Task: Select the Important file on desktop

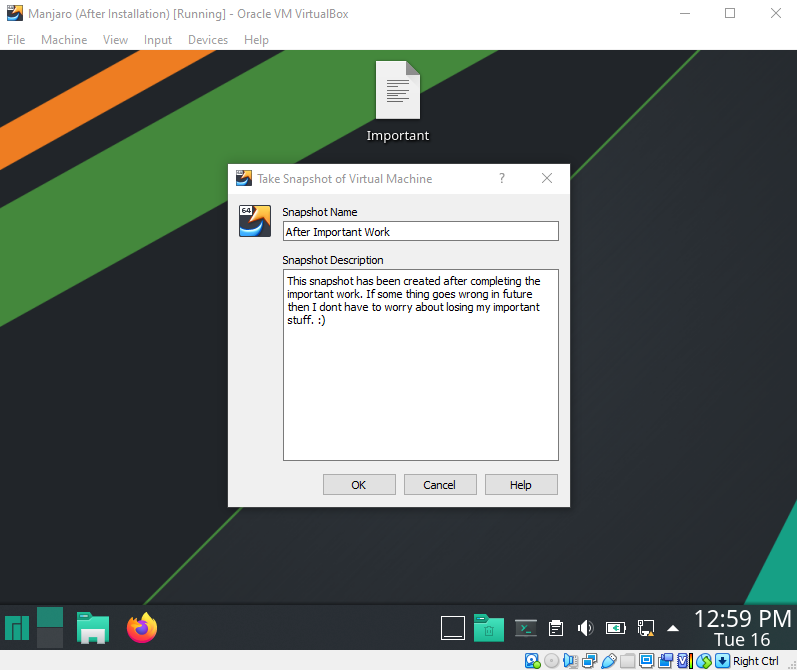Action: [x=397, y=102]
